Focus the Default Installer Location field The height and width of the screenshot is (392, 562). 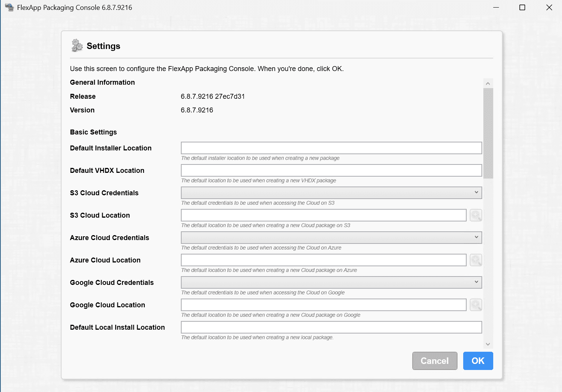pyautogui.click(x=331, y=148)
